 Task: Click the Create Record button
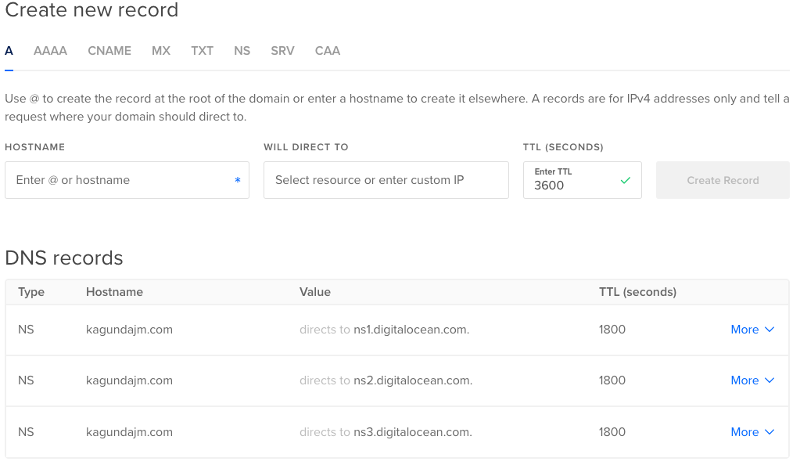[x=722, y=180]
